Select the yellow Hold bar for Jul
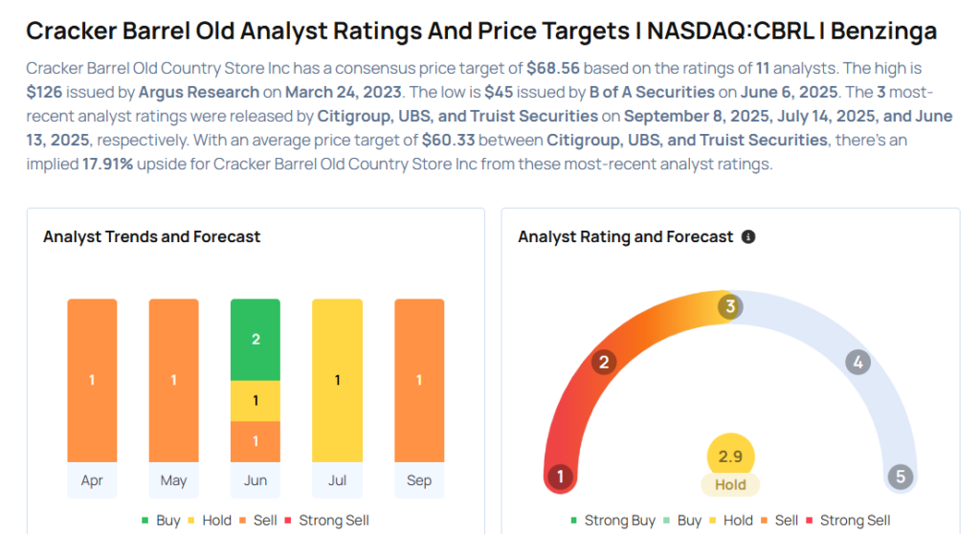 337,380
